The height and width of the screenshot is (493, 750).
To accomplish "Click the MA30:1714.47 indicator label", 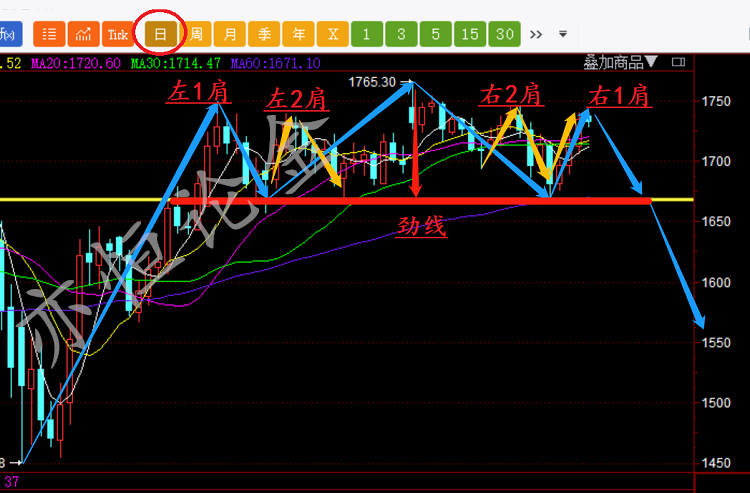I will point(176,63).
